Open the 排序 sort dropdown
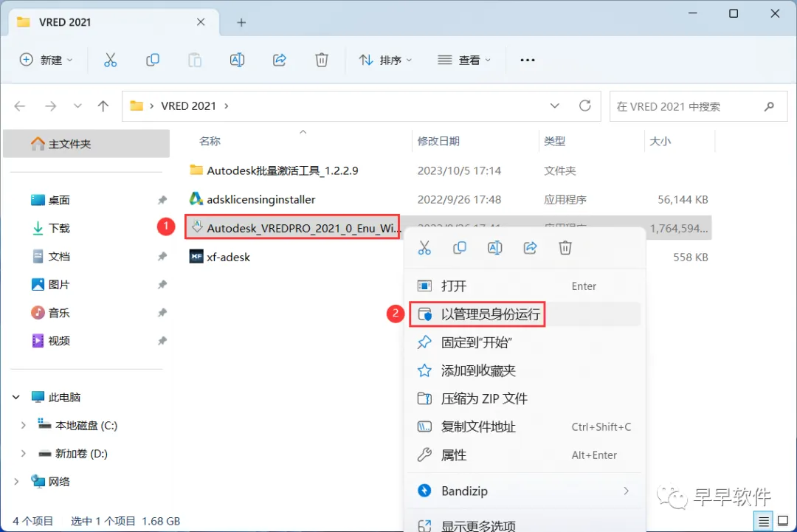Viewport: 797px width, 532px height. [x=384, y=60]
